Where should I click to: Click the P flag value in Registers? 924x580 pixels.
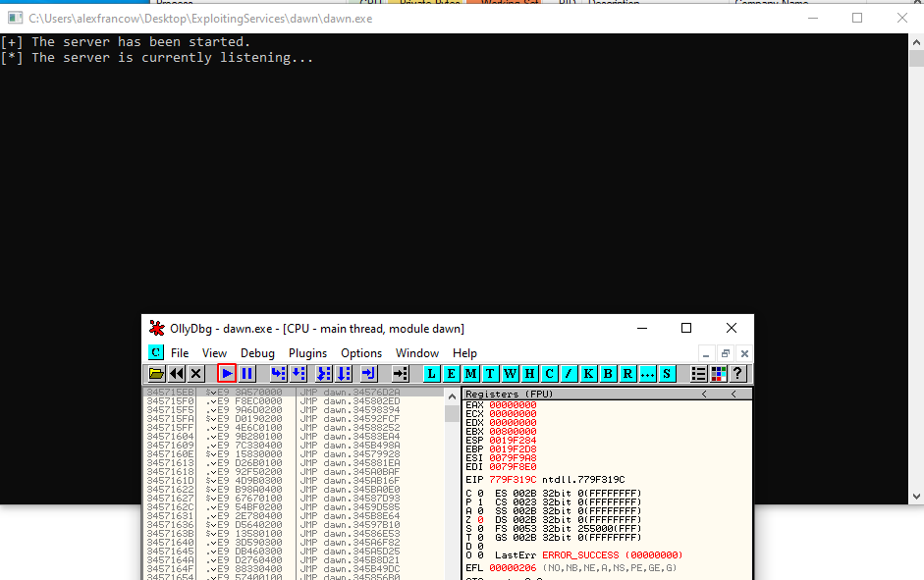tap(480, 502)
